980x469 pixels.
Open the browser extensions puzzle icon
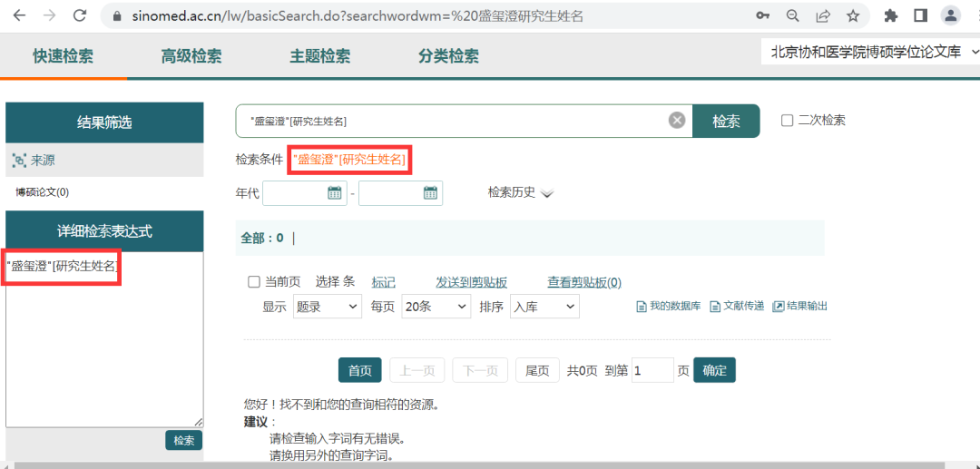click(890, 15)
